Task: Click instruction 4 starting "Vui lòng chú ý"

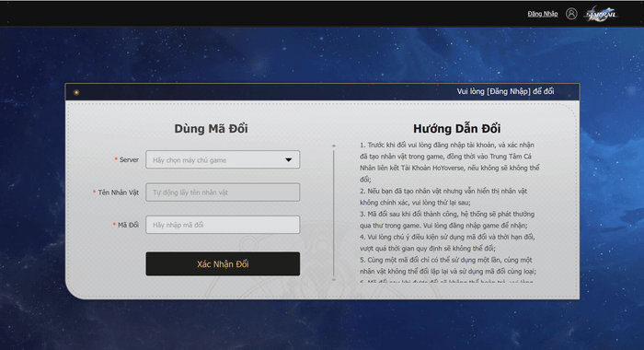Action: [447, 242]
